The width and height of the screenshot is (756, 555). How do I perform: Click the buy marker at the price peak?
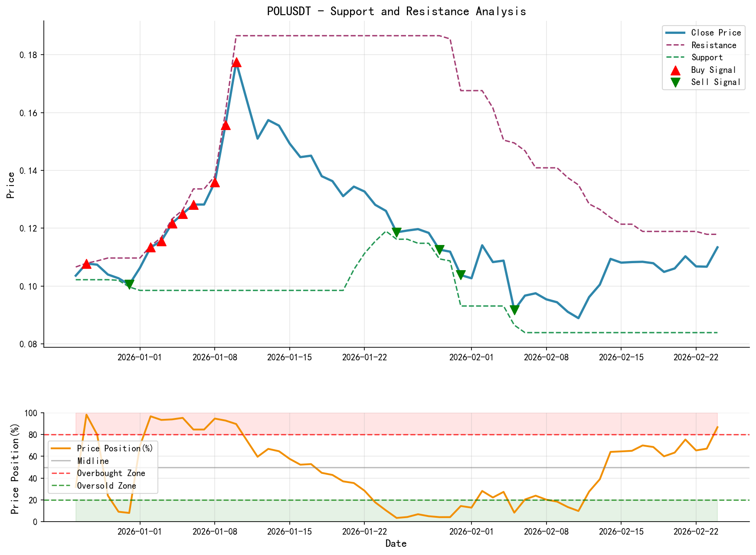236,63
